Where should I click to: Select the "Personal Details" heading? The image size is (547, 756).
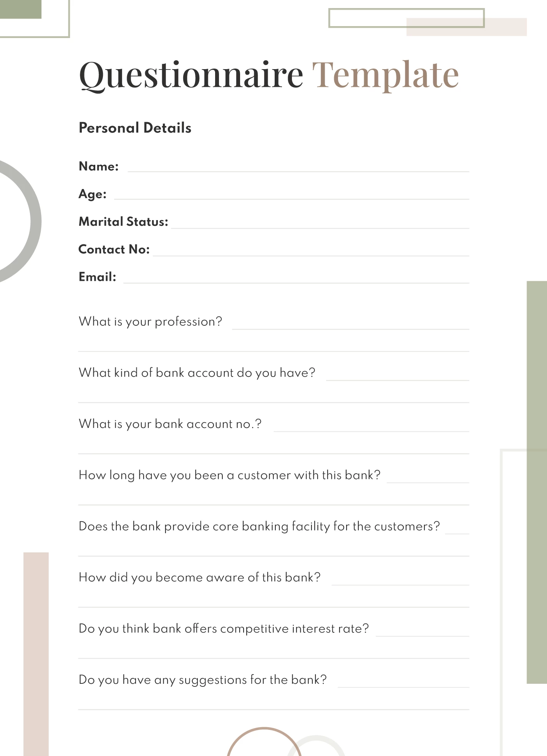click(135, 128)
